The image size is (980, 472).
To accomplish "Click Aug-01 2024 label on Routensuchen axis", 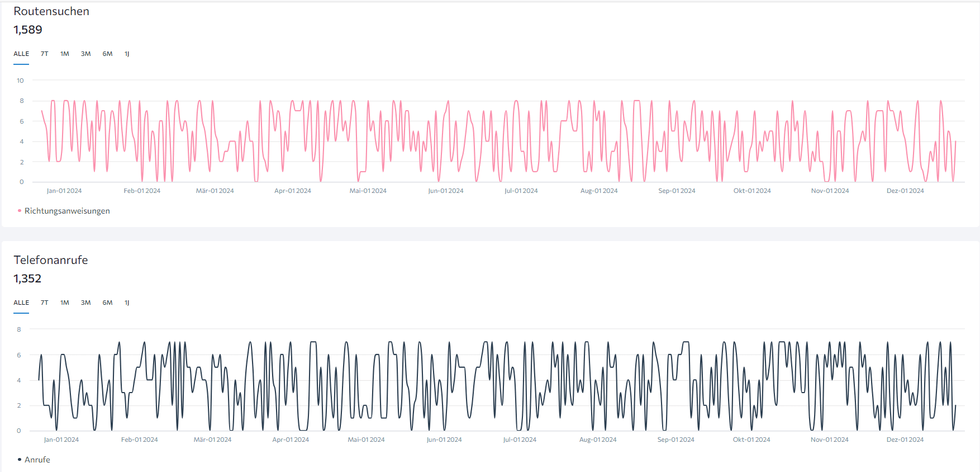I will (x=599, y=191).
